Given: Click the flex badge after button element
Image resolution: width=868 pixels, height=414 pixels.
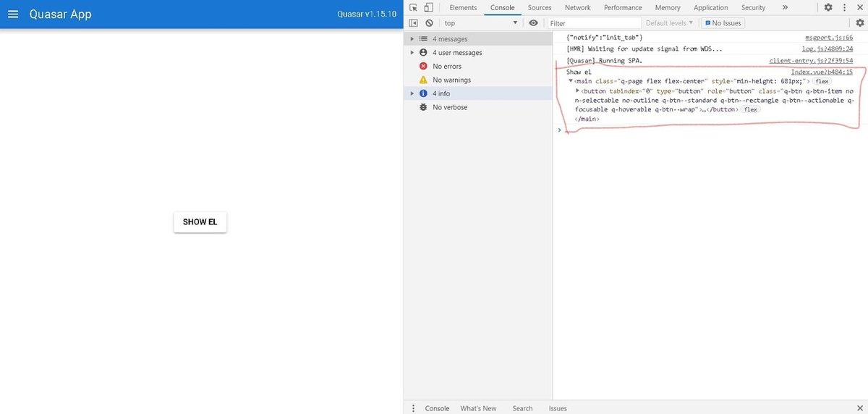Looking at the screenshot, I should tap(751, 110).
